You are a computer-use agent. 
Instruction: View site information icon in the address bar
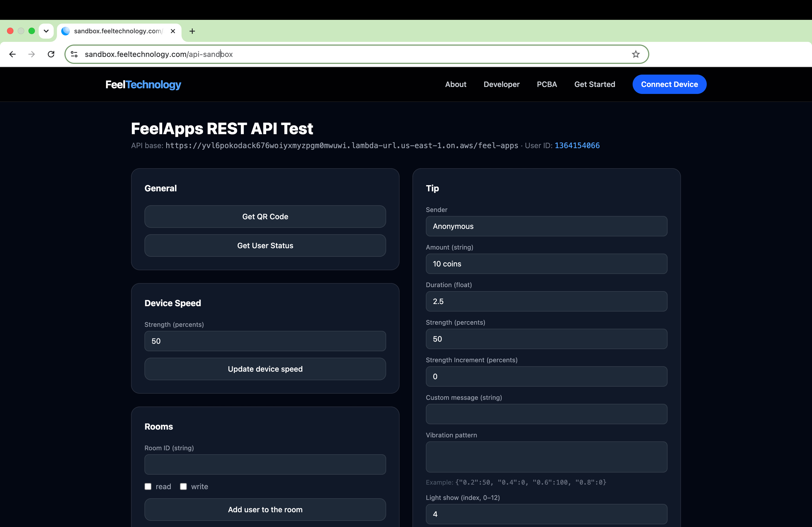74,54
